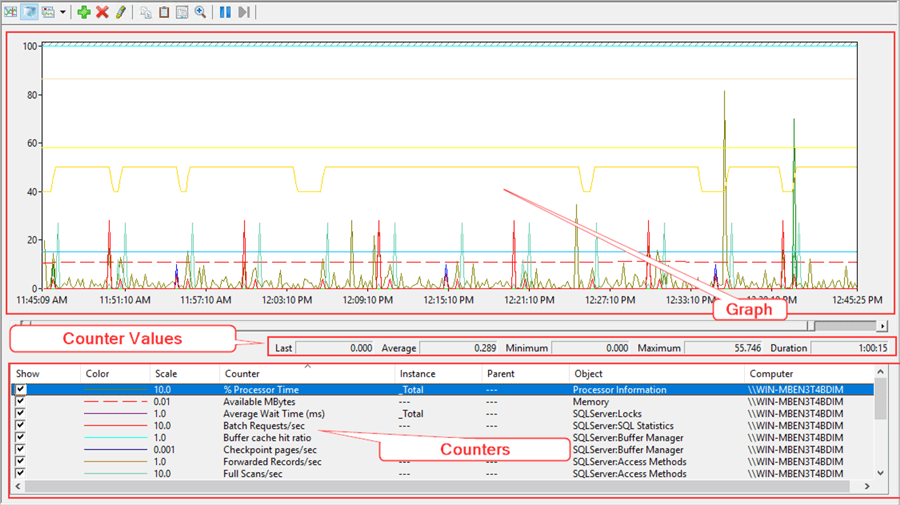Sort by the Scale column header
The height and width of the screenshot is (505, 900).
tap(185, 374)
